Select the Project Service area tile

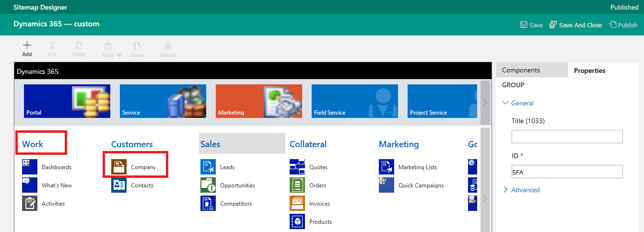point(442,101)
